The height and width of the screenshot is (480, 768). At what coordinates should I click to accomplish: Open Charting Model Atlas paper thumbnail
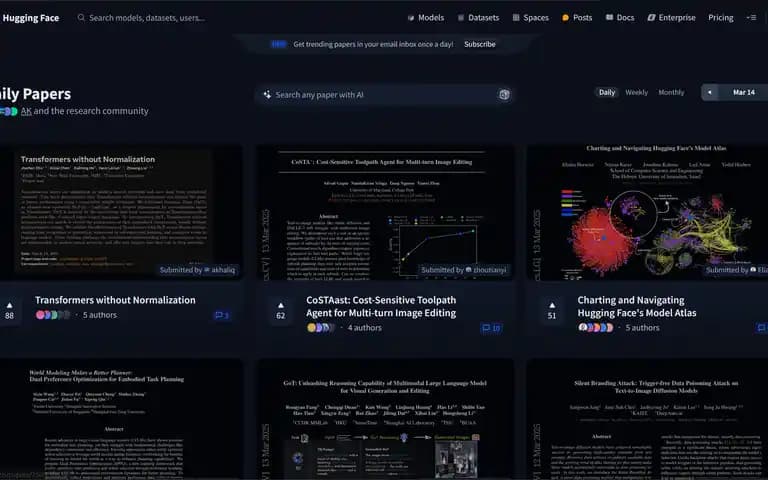coord(648,212)
